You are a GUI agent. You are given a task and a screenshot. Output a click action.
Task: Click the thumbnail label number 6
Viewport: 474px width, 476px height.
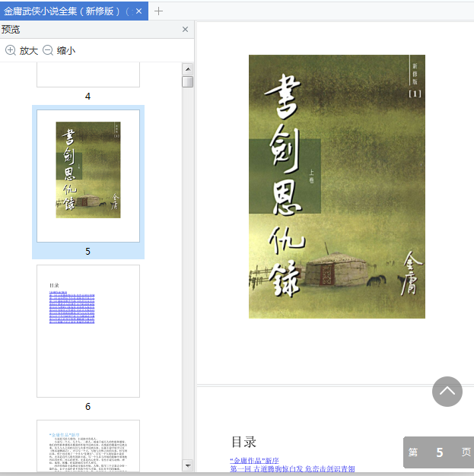pyautogui.click(x=87, y=407)
